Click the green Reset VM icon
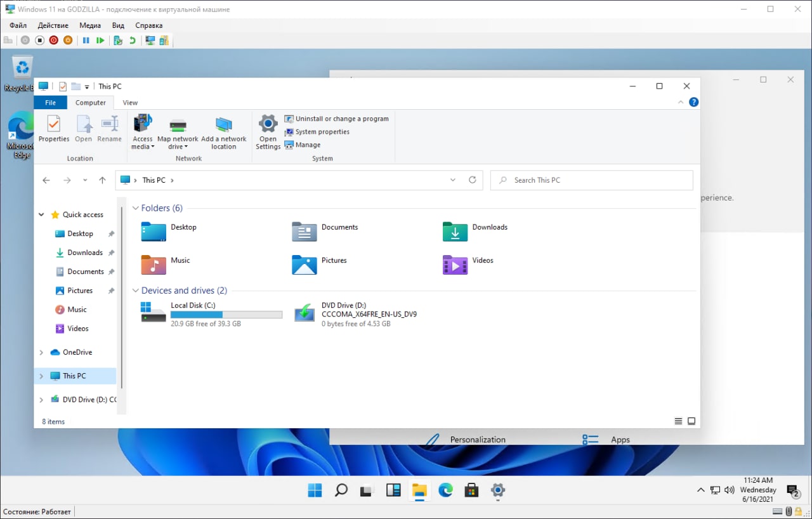 (100, 41)
